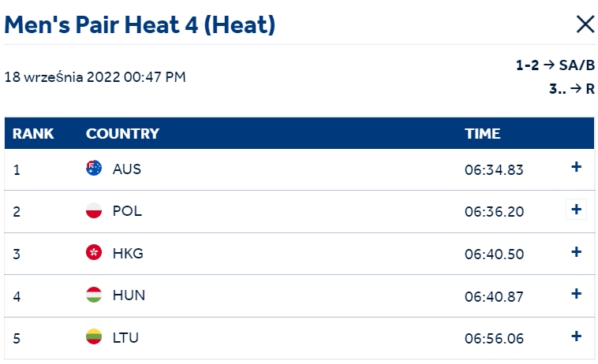Image resolution: width=598 pixels, height=364 pixels.
Task: Click the Hungary flag icon
Action: click(94, 295)
